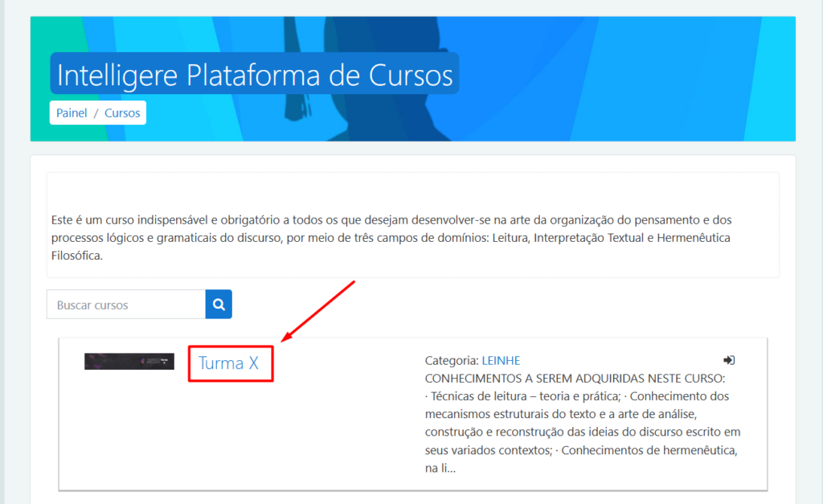Click "construção e reconstrução das ideias" summary line
The width and height of the screenshot is (823, 504).
point(583,432)
